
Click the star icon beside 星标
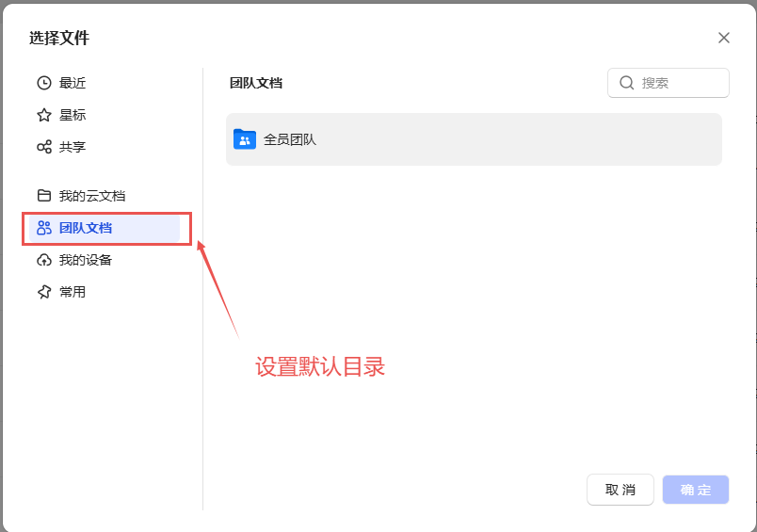pos(44,115)
